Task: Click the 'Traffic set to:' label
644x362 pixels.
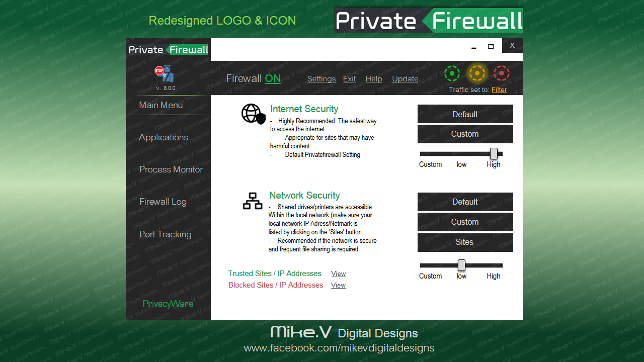Action: (x=469, y=90)
